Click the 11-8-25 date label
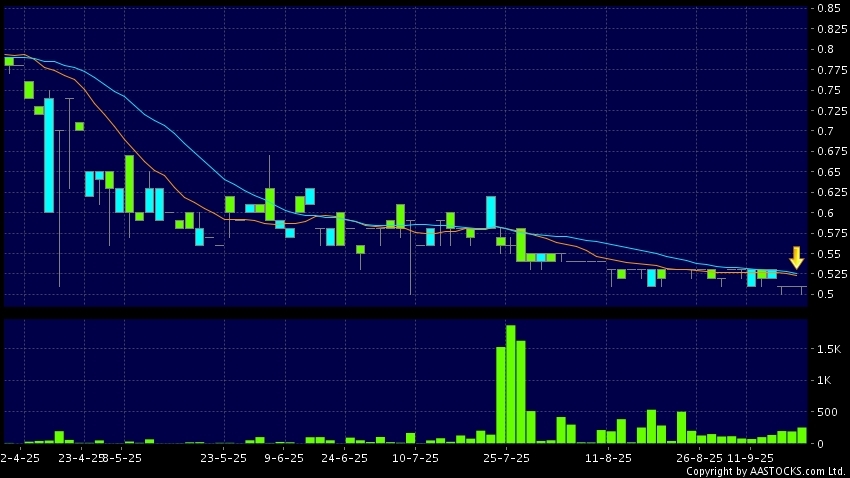Screen dimensions: 850x478 (608, 458)
